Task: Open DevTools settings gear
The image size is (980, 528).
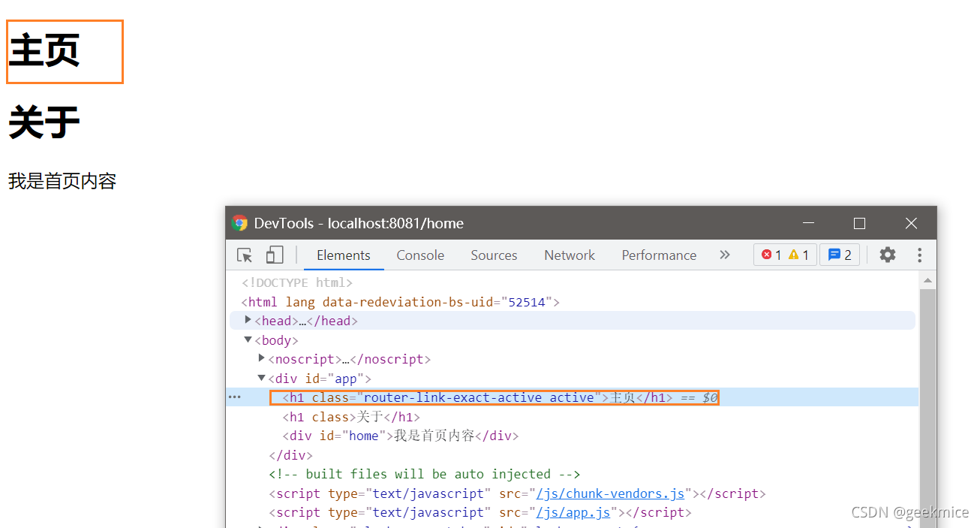Action: tap(888, 255)
